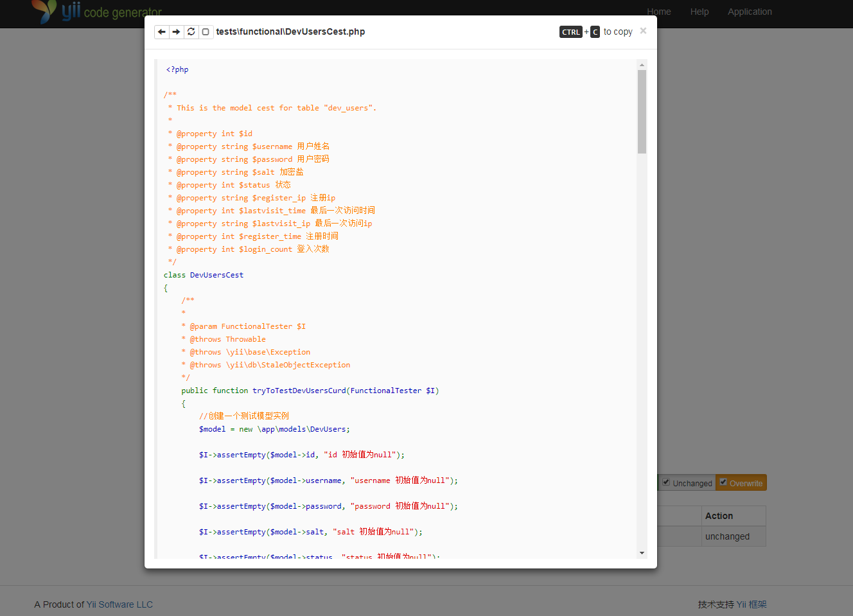Viewport: 853px width, 616px height.
Task: Click scrollbar up arrow in code view
Action: coord(642,65)
